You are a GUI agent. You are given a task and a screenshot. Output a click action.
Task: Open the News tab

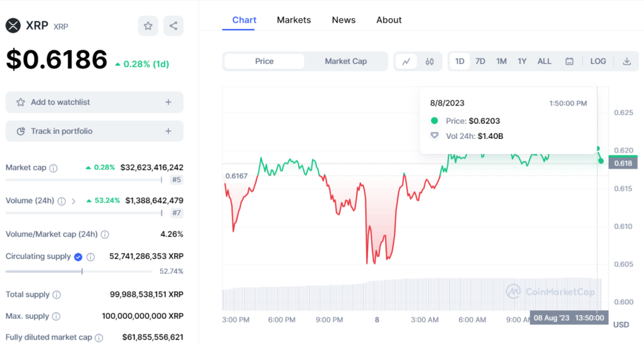pos(343,20)
